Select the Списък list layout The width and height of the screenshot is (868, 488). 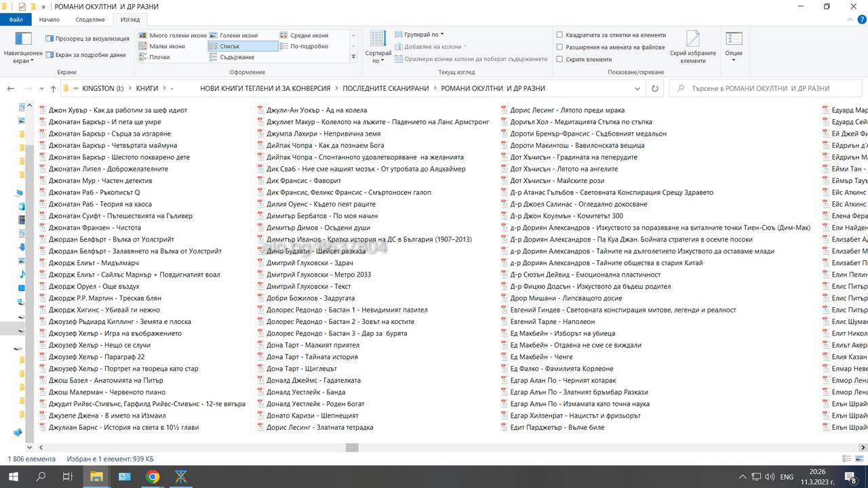[x=243, y=46]
